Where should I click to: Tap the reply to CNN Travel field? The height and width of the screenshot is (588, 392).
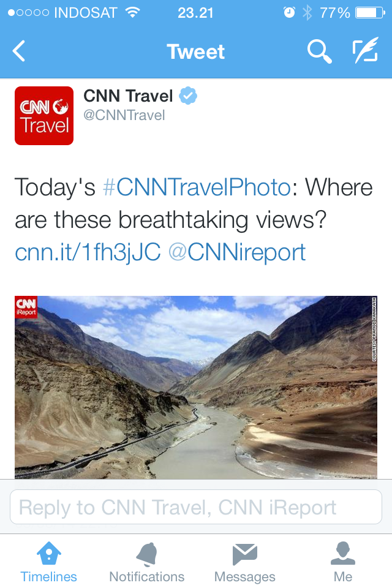coord(196,507)
